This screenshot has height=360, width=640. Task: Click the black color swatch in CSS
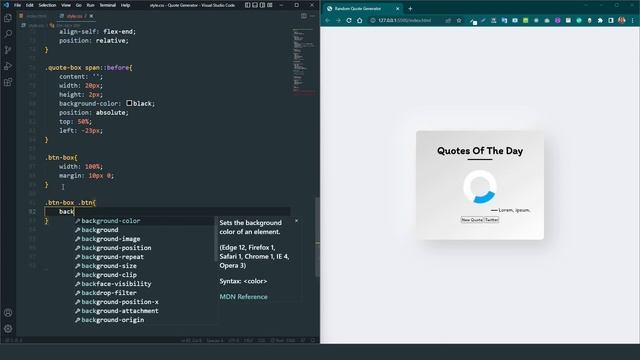click(x=129, y=103)
